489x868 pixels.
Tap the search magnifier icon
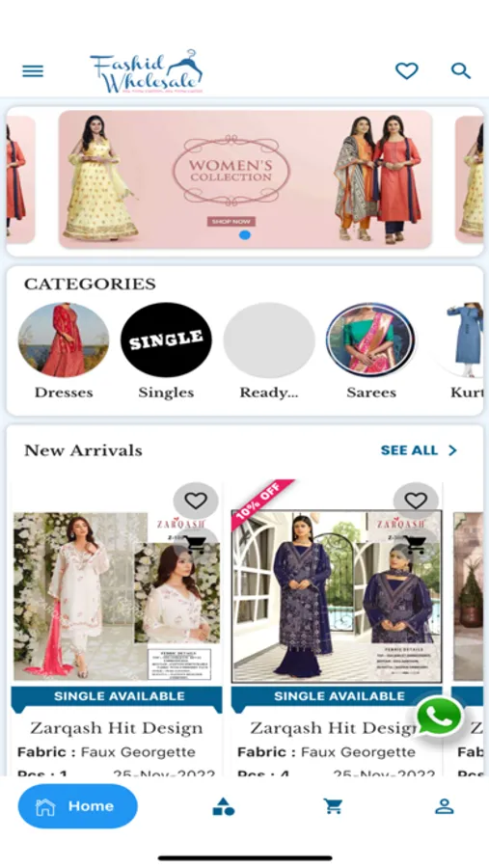pos(461,70)
